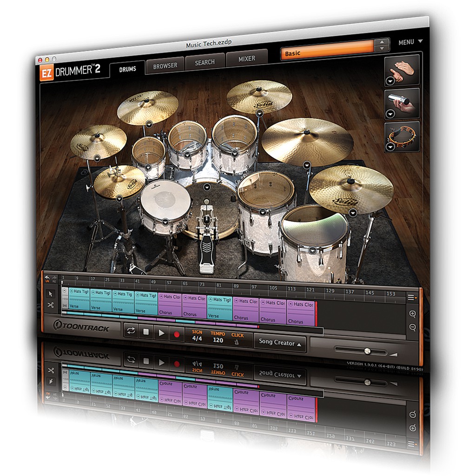Switch to the DRUMS tab
476x476 pixels.
(127, 69)
